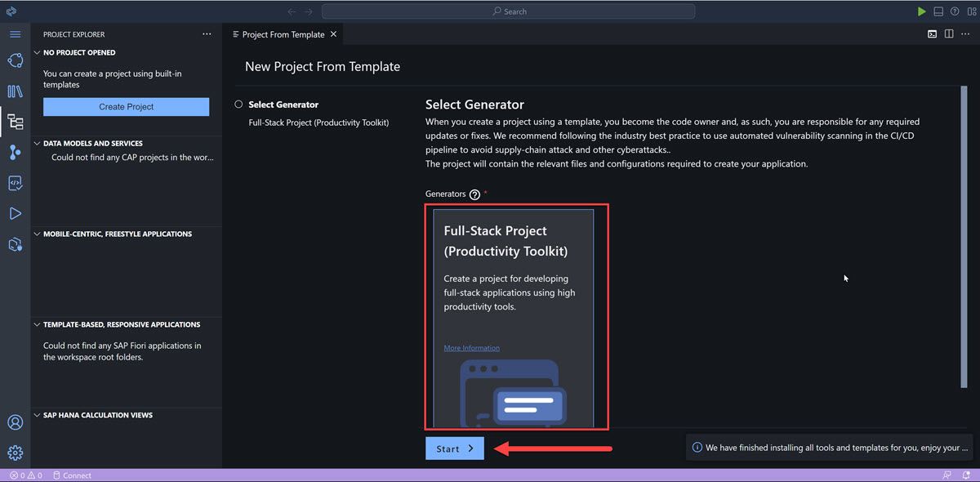The image size is (980, 482).
Task: Click Full-Stack Project (Productivity Toolkit) step label
Action: tap(318, 123)
